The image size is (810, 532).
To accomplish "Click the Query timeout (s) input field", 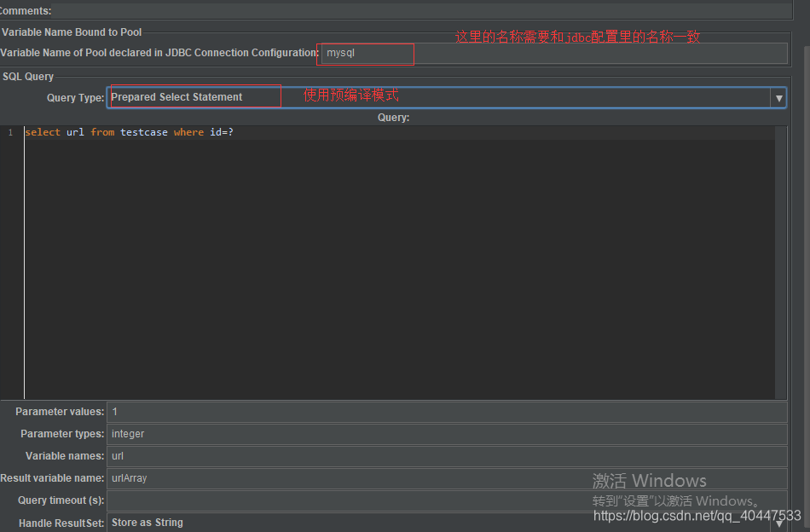I will coord(447,501).
